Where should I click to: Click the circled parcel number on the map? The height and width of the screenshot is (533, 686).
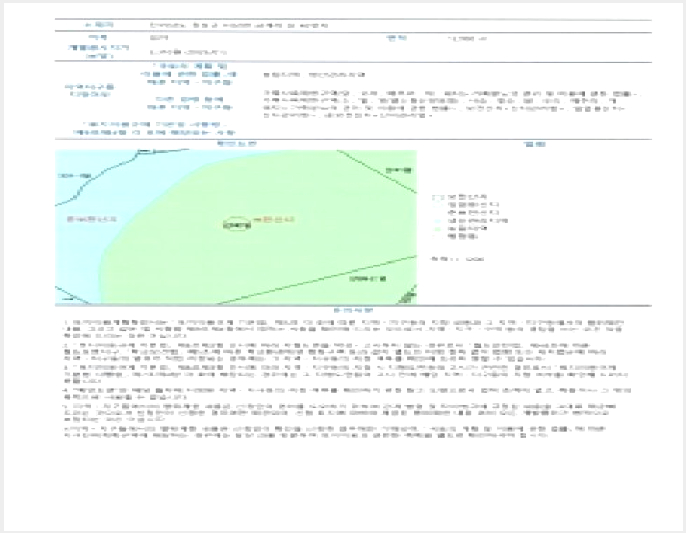237,226
